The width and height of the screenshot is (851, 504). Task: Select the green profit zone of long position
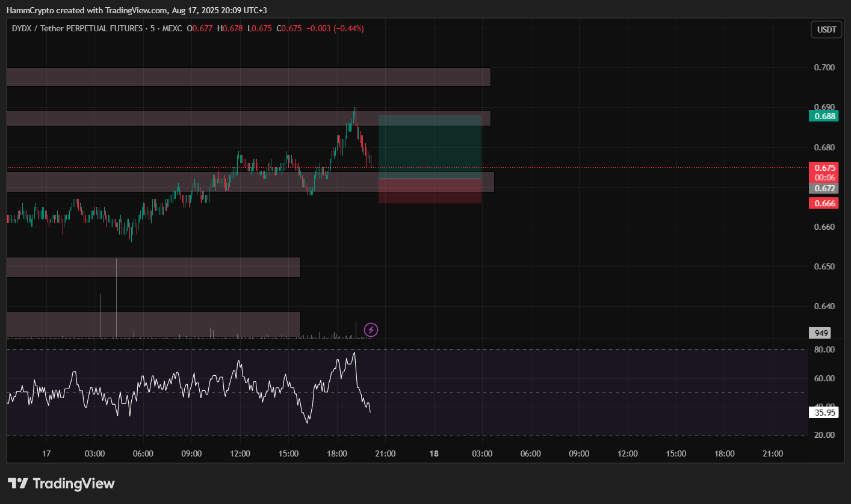click(x=430, y=147)
